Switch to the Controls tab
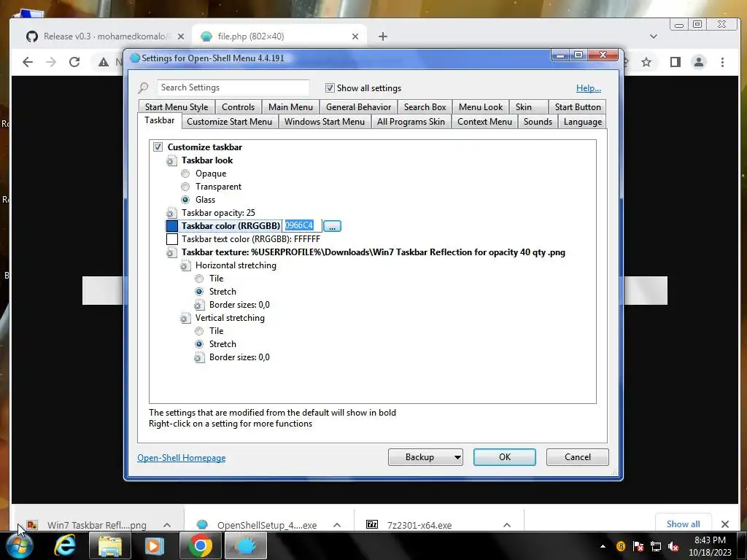This screenshot has width=747, height=560. click(239, 107)
